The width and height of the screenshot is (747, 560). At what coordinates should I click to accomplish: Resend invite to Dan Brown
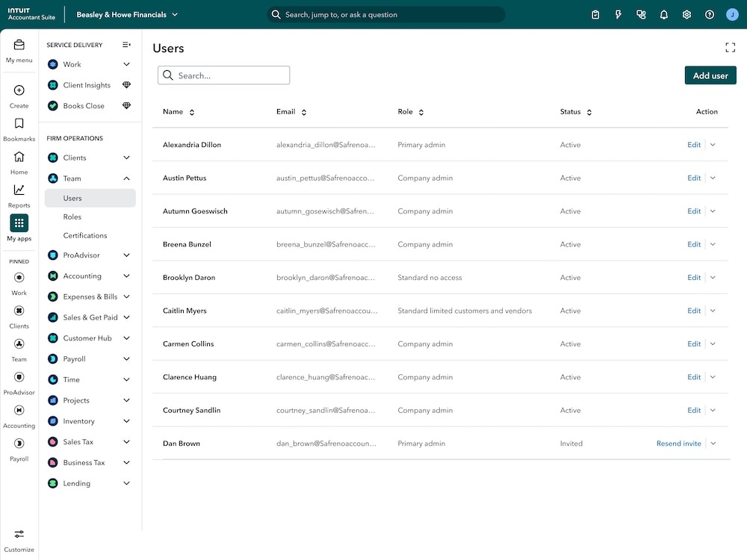pos(678,443)
